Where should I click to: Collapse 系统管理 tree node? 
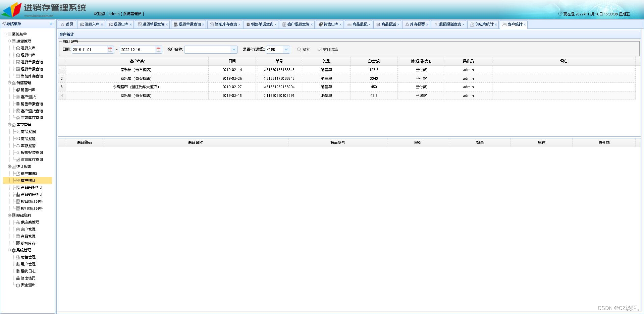pos(9,250)
